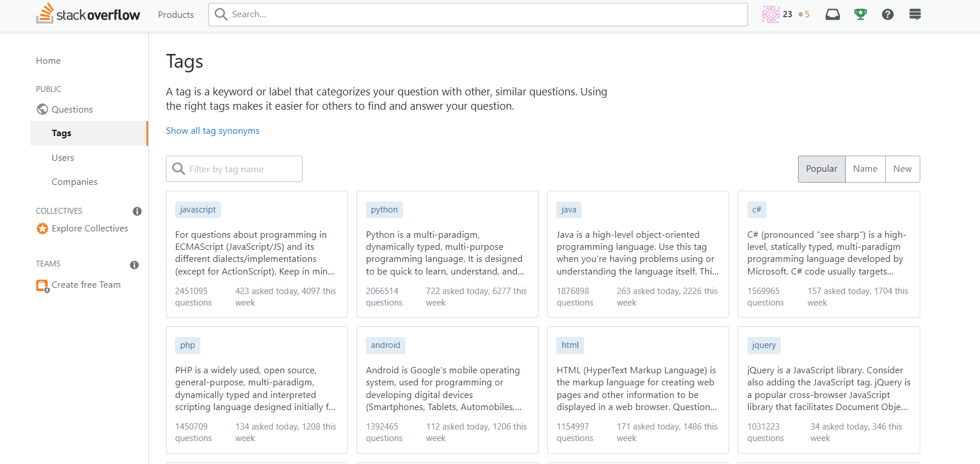The height and width of the screenshot is (464, 980).
Task: Open the android tag
Action: 385,345
